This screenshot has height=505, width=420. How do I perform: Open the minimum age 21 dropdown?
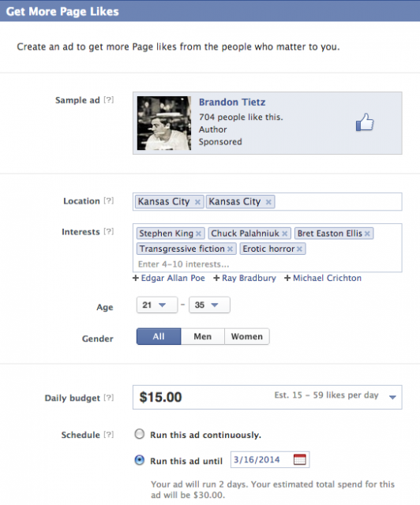(157, 305)
